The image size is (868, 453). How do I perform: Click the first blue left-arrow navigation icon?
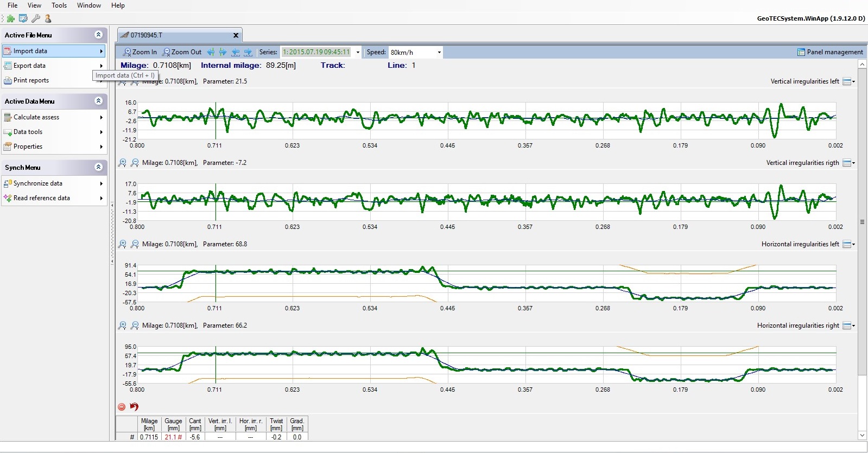211,52
